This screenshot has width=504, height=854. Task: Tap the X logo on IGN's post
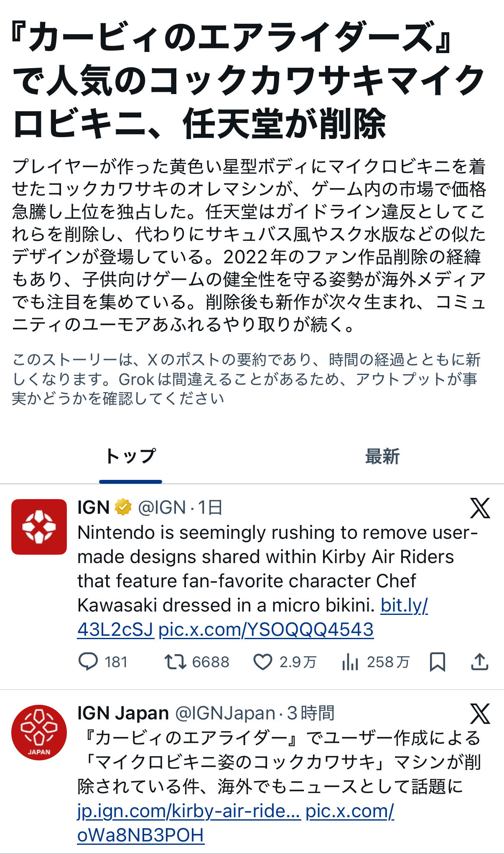480,508
